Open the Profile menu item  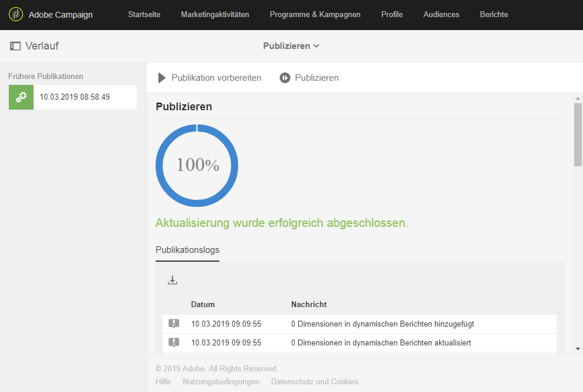pos(392,15)
